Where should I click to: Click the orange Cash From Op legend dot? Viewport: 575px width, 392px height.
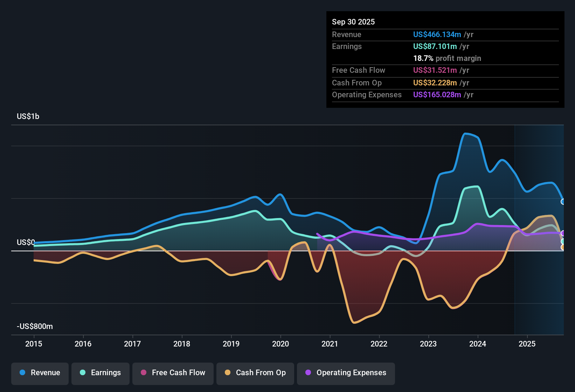[228, 372]
